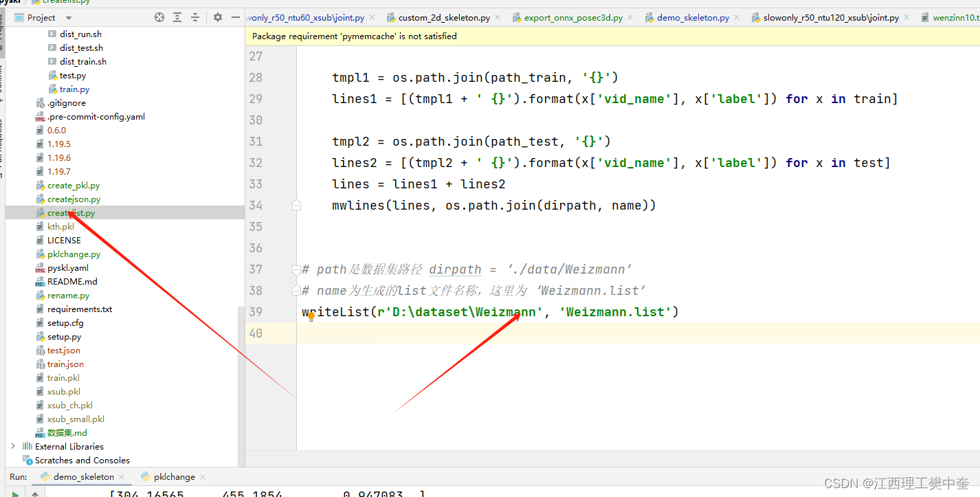Select README.md file

pyautogui.click(x=72, y=282)
